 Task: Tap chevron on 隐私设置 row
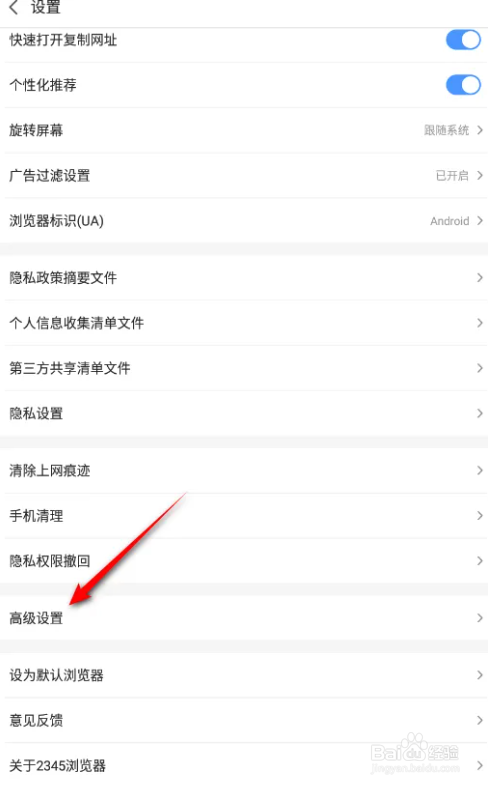[x=479, y=414]
